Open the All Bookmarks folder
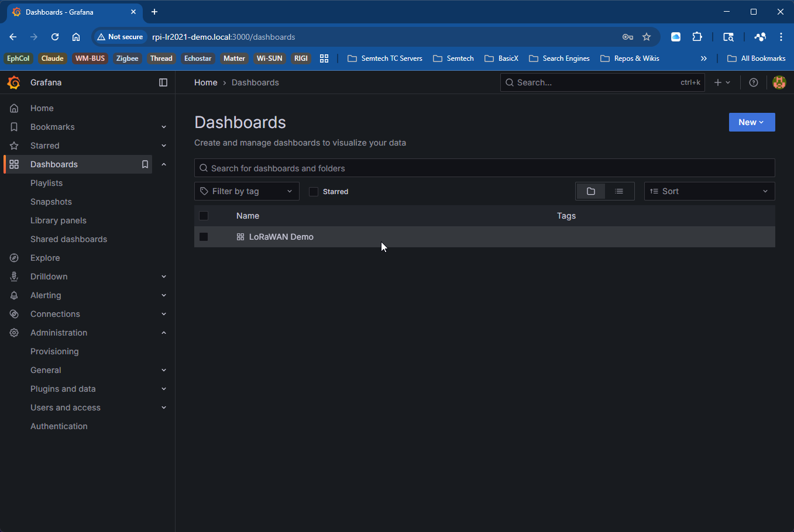This screenshot has height=532, width=794. point(757,58)
